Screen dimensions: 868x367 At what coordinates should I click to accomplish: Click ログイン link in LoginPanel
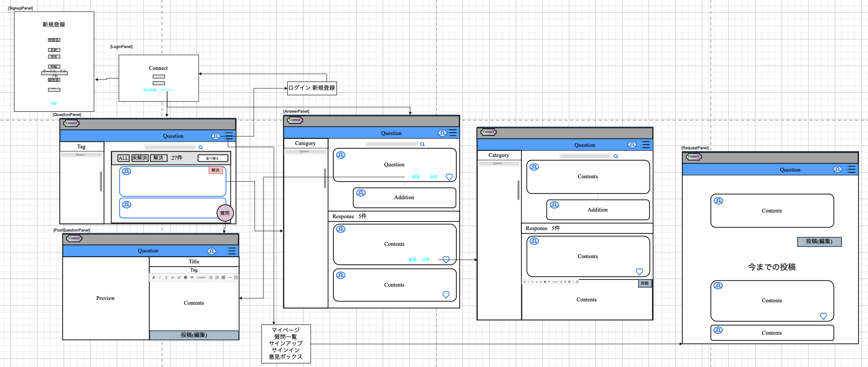pyautogui.click(x=167, y=90)
